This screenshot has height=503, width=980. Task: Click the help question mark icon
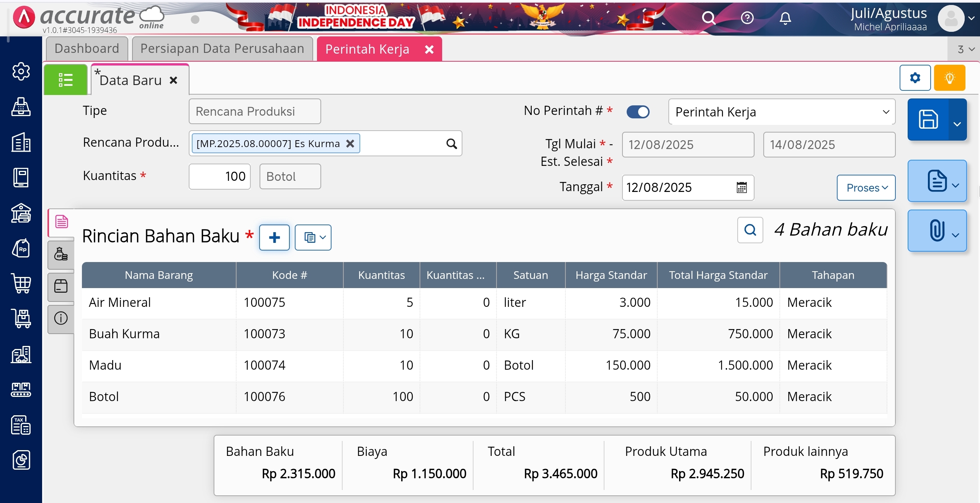tap(747, 18)
